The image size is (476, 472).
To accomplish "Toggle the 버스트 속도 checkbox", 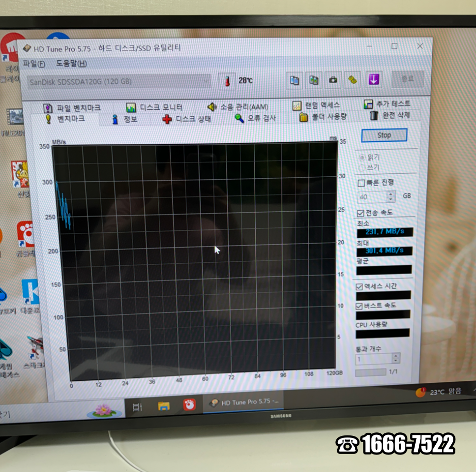I will click(359, 306).
